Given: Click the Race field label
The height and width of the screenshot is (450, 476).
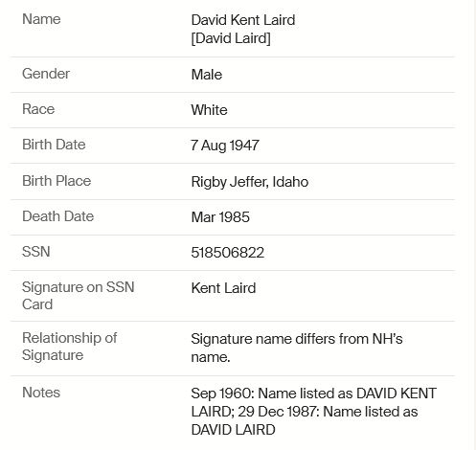Looking at the screenshot, I should click(x=38, y=109).
